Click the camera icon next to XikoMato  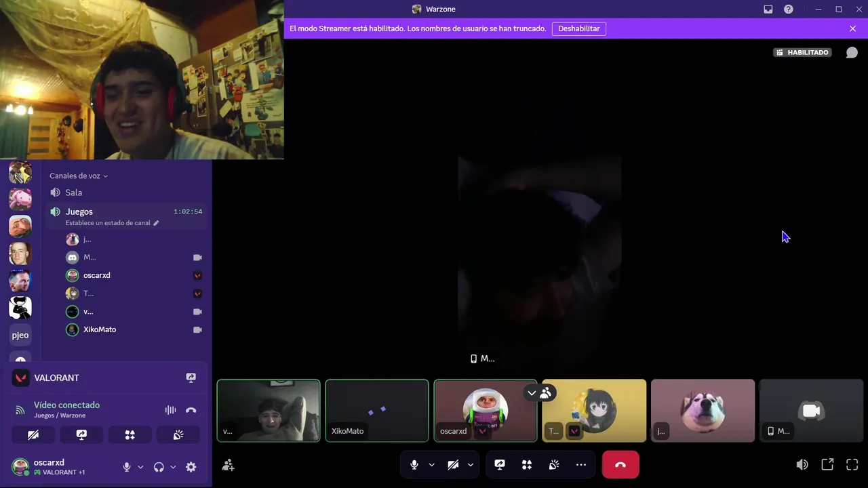pyautogui.click(x=197, y=329)
